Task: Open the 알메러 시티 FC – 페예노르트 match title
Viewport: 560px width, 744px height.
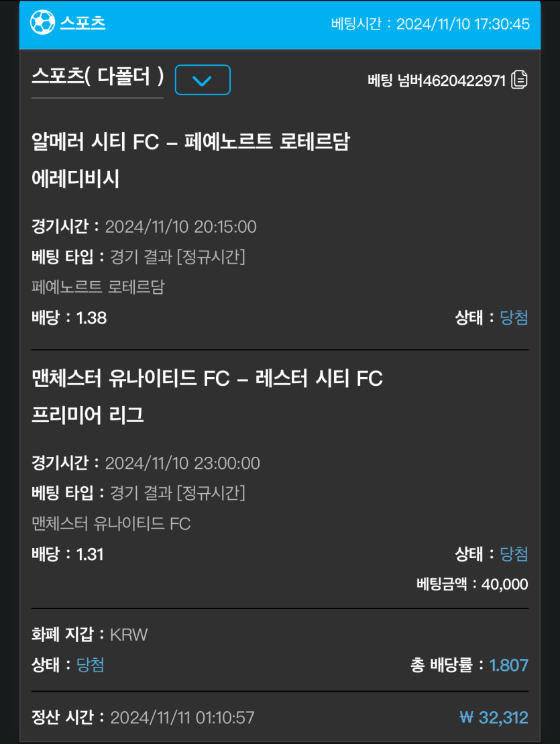Action: point(190,142)
